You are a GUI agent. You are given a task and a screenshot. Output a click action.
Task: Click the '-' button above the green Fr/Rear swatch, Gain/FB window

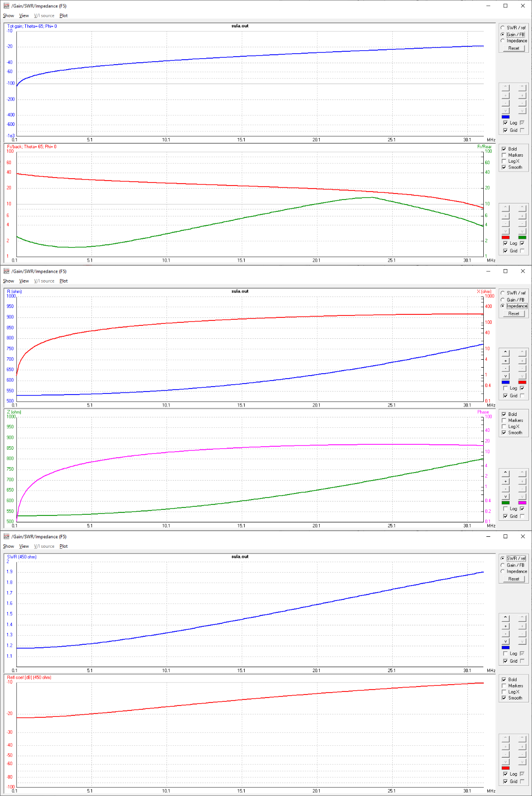tap(522, 223)
